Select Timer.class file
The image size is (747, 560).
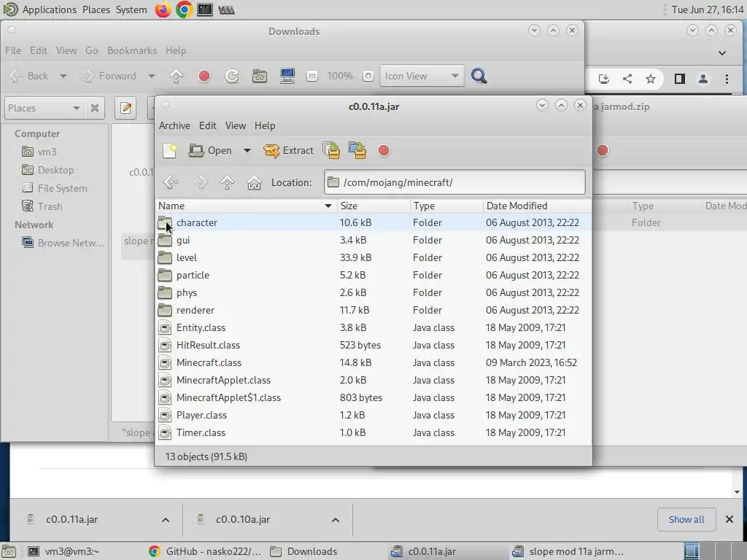[x=373, y=433]
